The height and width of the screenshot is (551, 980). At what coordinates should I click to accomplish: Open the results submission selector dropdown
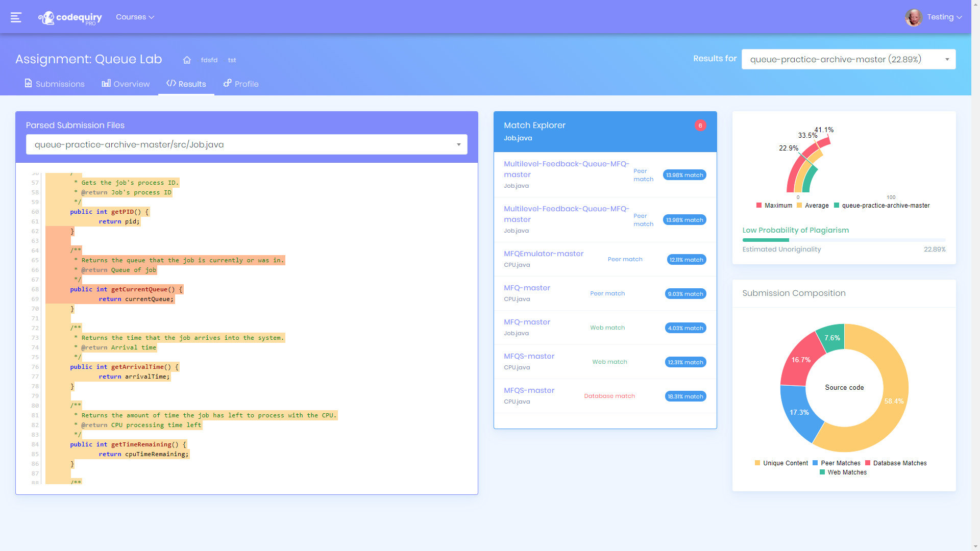point(848,59)
